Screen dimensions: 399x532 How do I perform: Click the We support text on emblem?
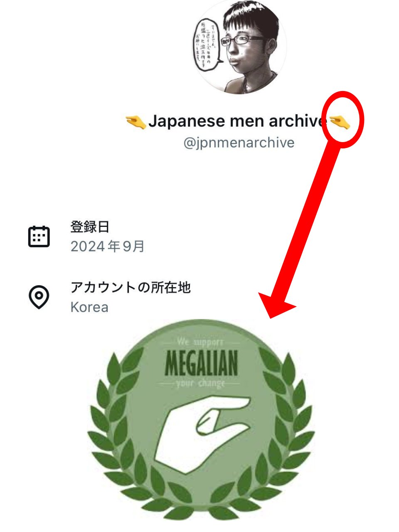(x=200, y=342)
